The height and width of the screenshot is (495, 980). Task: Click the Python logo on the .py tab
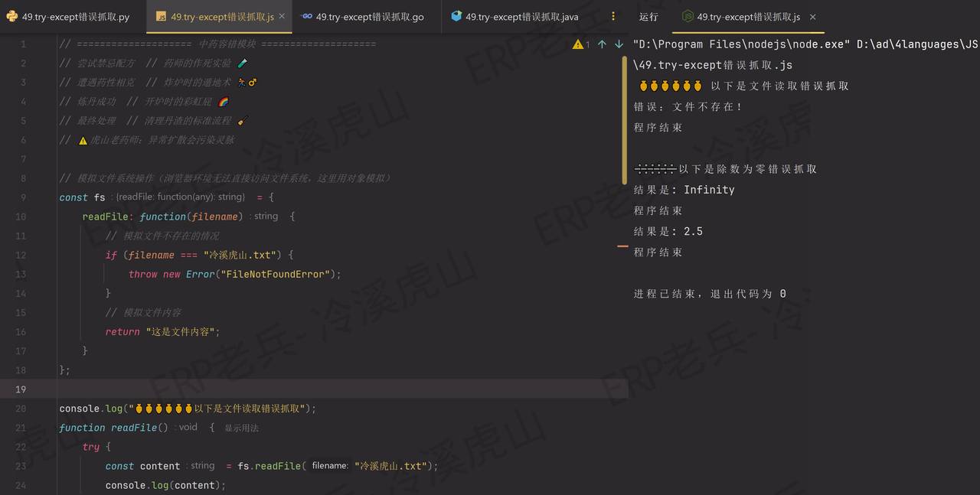pos(11,15)
